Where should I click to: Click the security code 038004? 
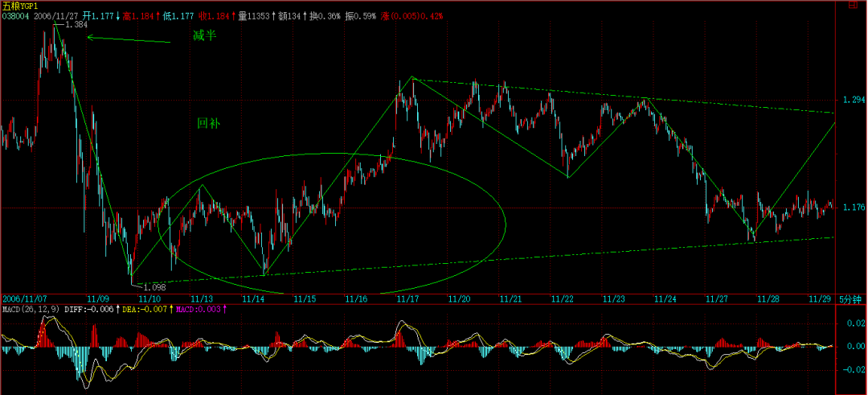[17, 17]
